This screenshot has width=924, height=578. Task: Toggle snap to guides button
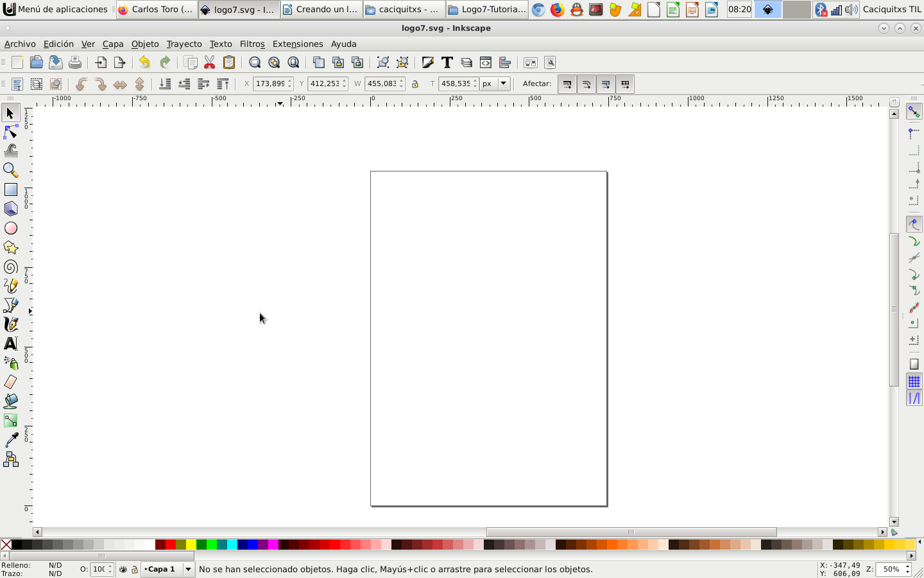point(914,398)
